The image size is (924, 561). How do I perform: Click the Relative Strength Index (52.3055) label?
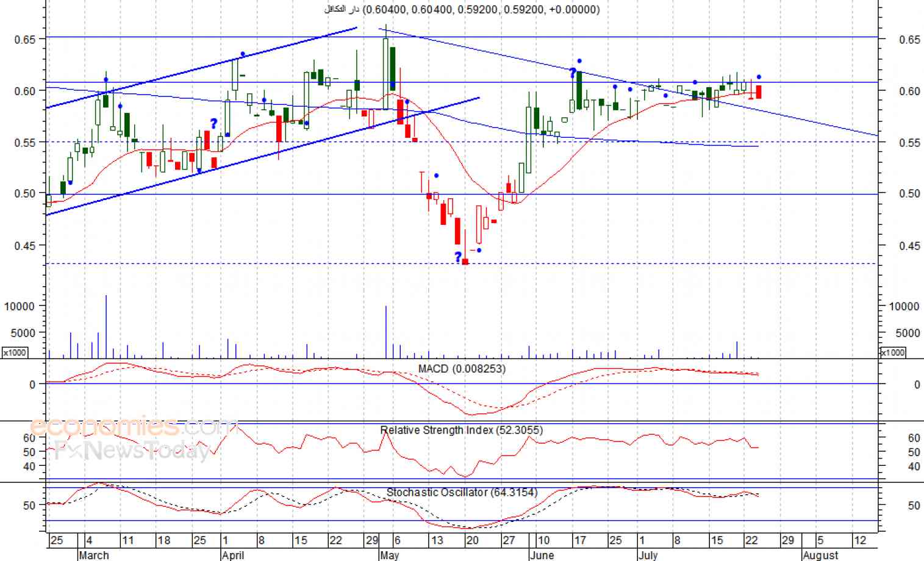[462, 431]
